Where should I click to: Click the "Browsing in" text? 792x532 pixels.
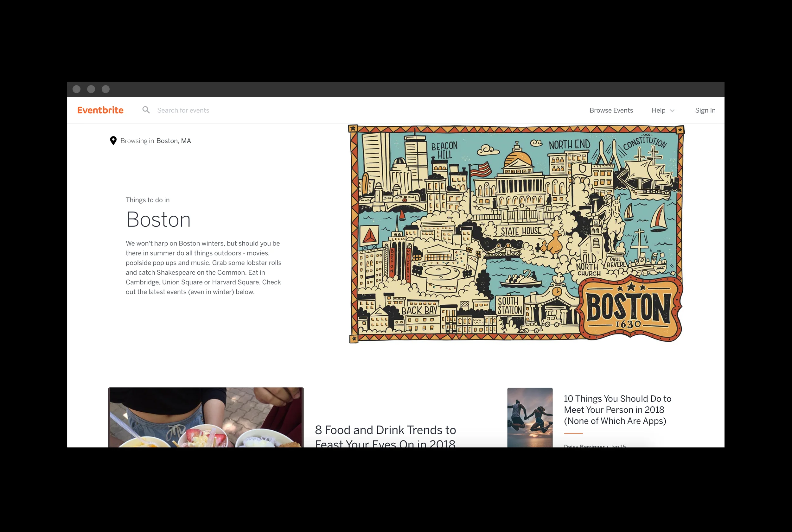tap(137, 141)
